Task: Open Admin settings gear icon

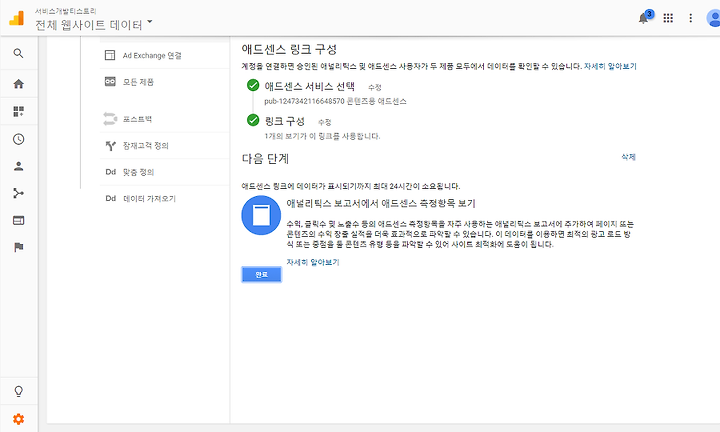Action: (18, 419)
